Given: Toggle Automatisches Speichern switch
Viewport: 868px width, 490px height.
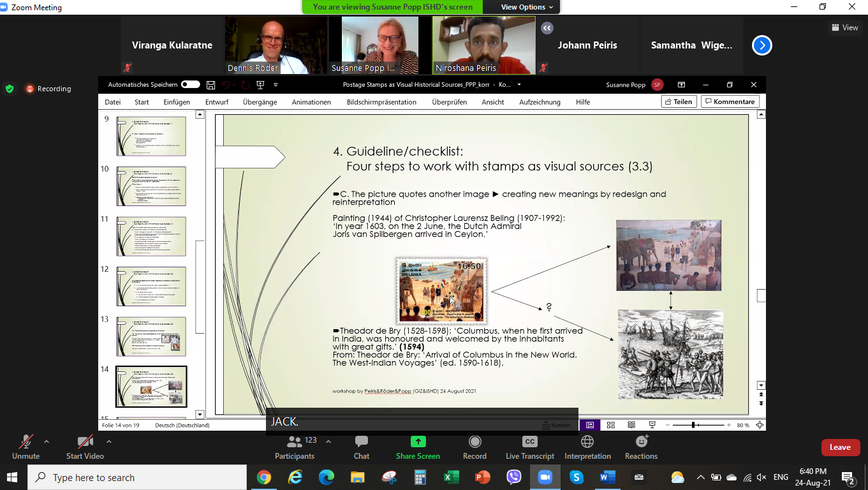Looking at the screenshot, I should 190,85.
